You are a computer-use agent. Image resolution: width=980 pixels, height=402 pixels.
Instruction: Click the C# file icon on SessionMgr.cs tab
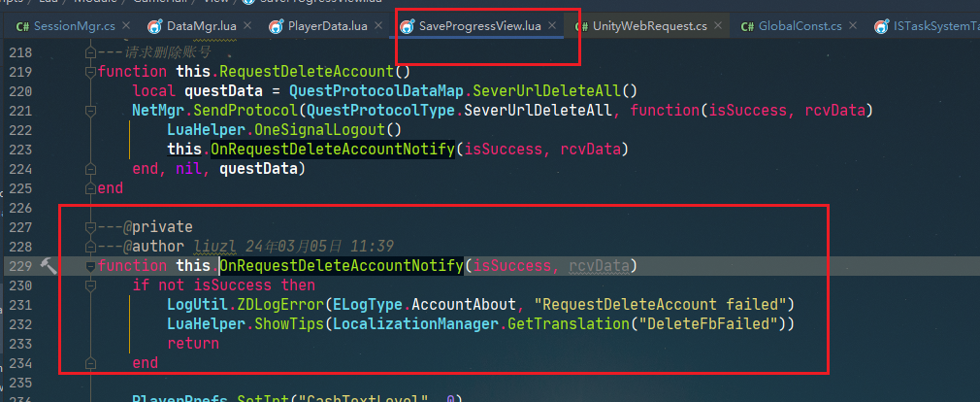point(20,26)
